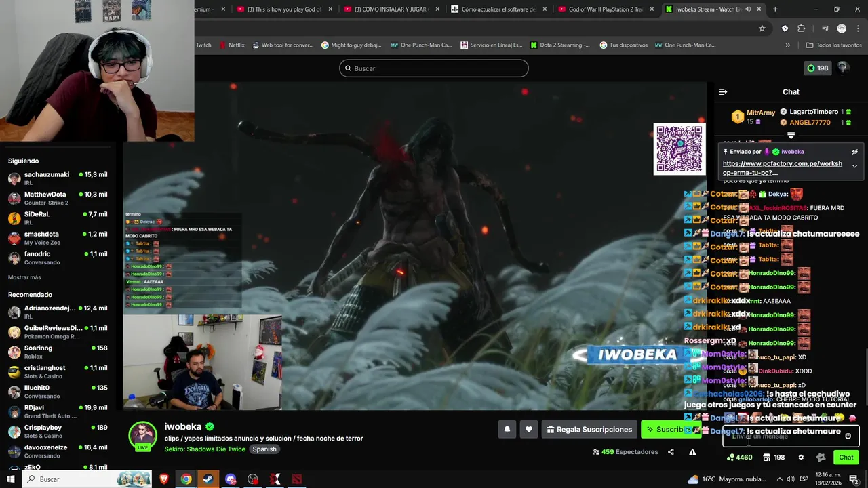868x488 pixels.
Task: Open Dota 2 Streaming bookmark
Action: coord(559,45)
